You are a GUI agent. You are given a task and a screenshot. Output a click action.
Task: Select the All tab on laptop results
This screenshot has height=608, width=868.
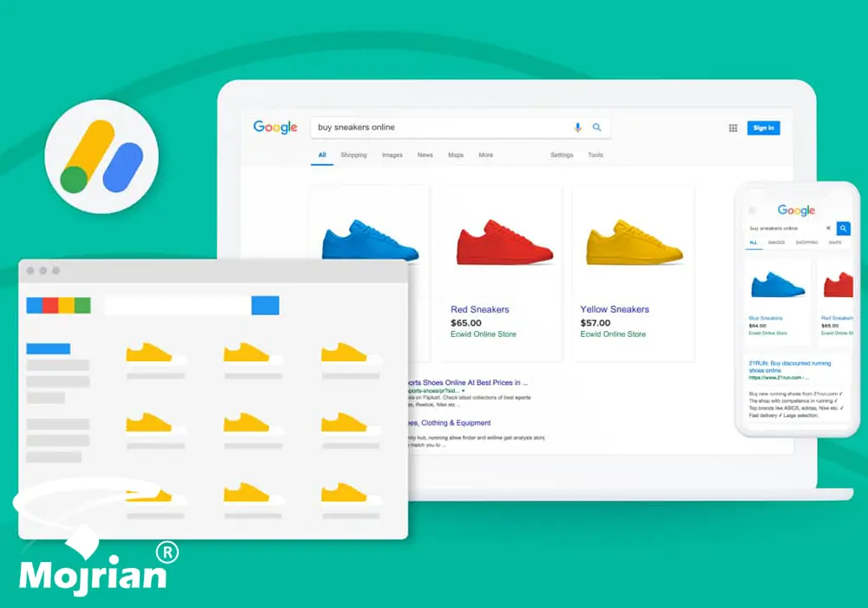(322, 155)
